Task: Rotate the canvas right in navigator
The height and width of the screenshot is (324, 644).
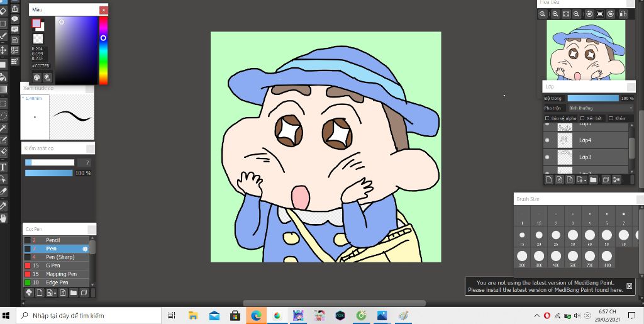Action: point(611,14)
